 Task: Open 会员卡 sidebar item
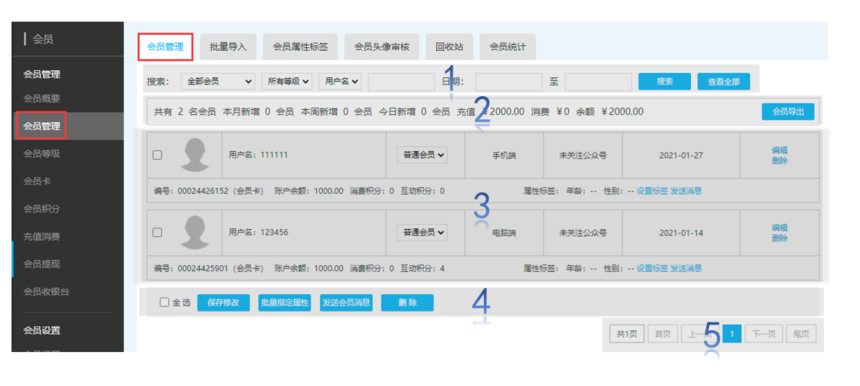(37, 181)
